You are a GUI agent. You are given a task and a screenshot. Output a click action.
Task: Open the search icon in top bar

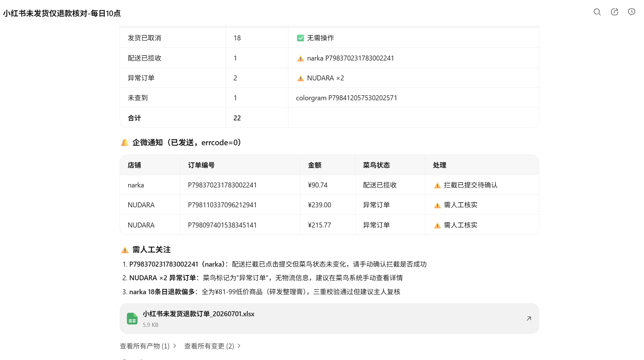pos(597,12)
